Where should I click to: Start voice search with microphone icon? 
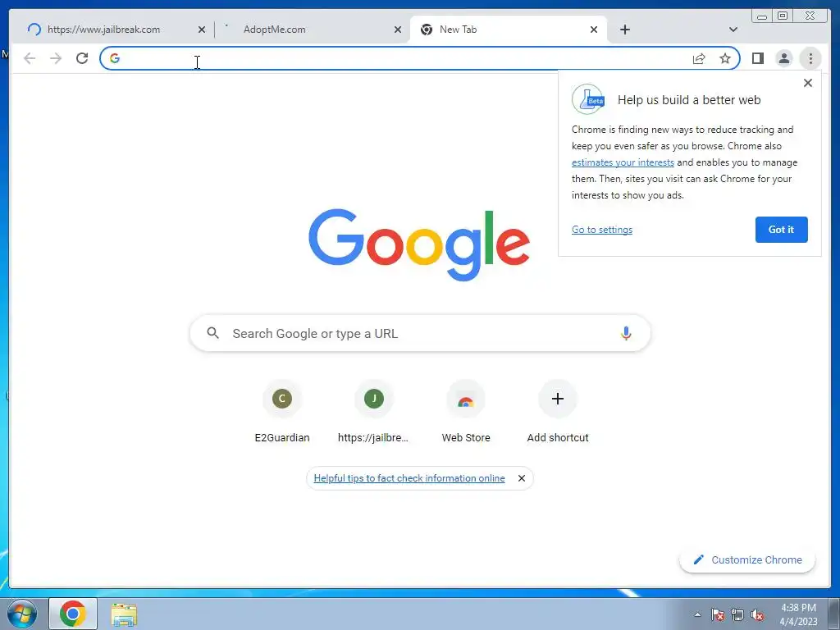point(626,333)
